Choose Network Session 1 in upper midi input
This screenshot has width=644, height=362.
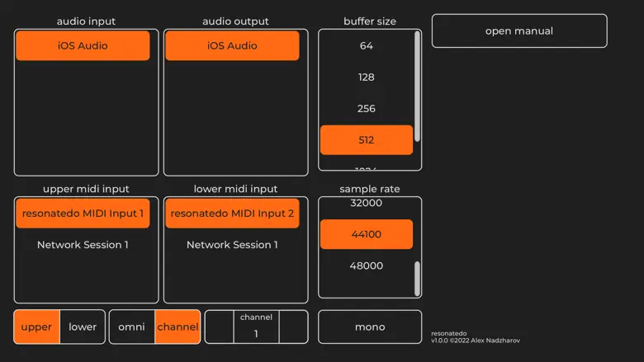pos(83,245)
